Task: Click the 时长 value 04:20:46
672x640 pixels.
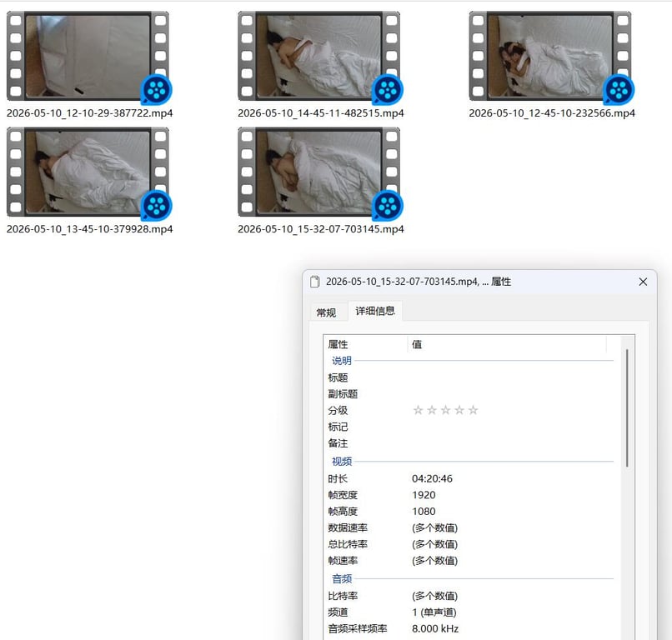Action: click(432, 478)
